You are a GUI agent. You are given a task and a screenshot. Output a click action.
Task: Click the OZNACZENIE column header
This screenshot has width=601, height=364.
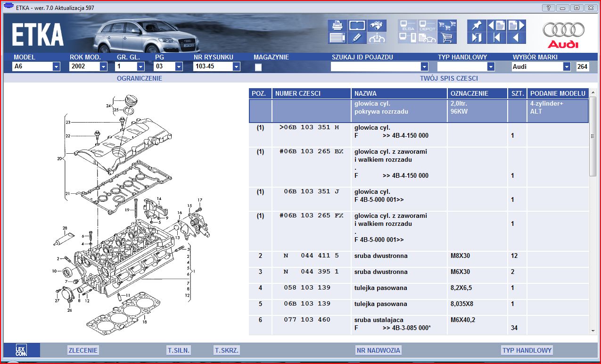[x=478, y=93]
